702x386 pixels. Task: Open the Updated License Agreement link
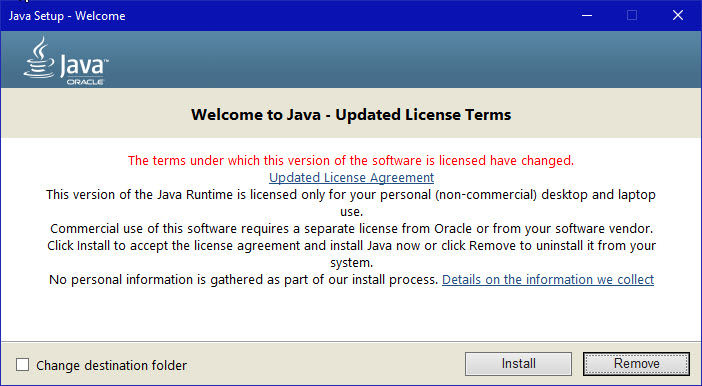tap(351, 177)
